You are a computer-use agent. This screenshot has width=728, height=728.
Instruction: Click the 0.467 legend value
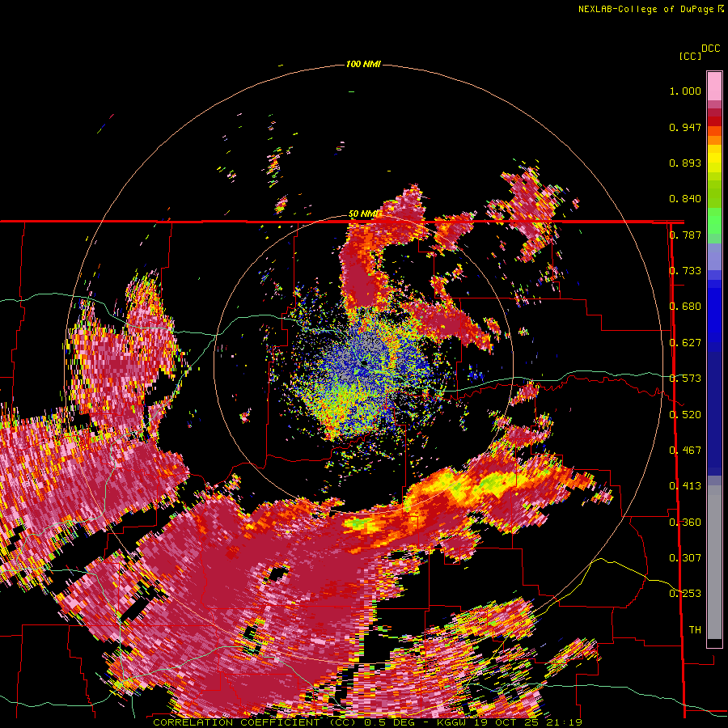pyautogui.click(x=685, y=451)
